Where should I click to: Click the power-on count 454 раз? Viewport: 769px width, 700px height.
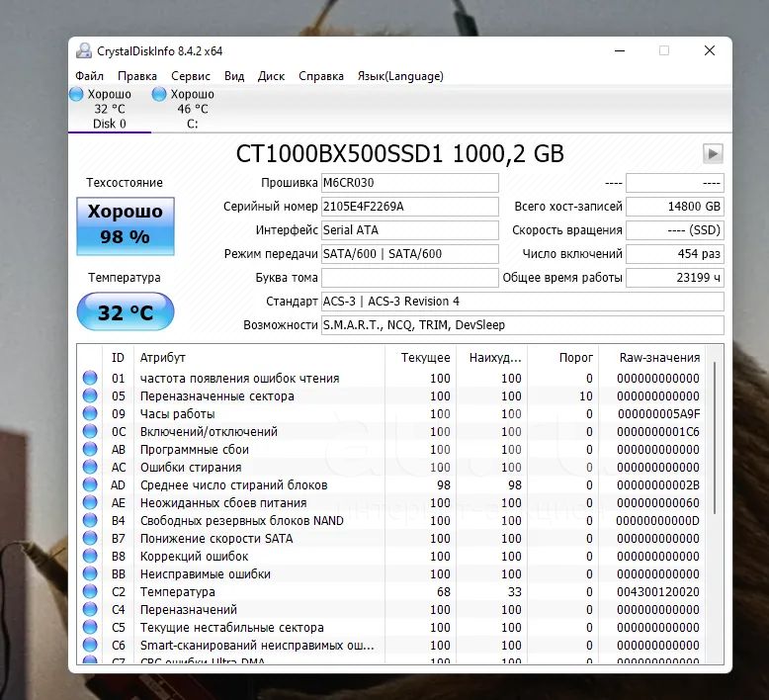[x=675, y=254]
